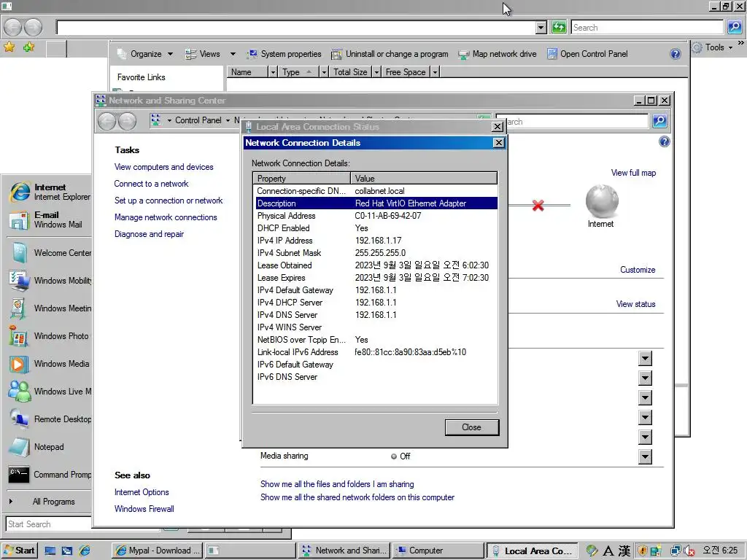Image resolution: width=747 pixels, height=560 pixels.
Task: Click Internet Explorer quick launch icon
Action: 85,551
